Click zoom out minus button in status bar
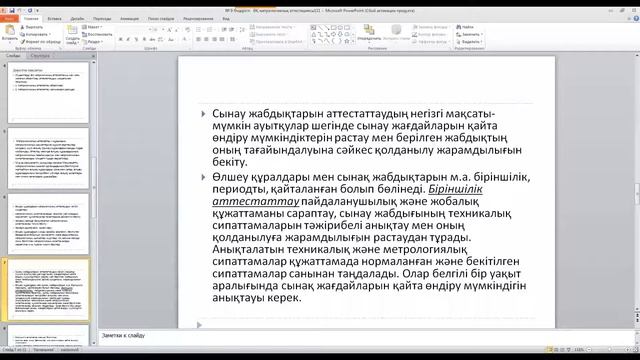This screenshot has height=360, width=640. pyautogui.click(x=589, y=350)
